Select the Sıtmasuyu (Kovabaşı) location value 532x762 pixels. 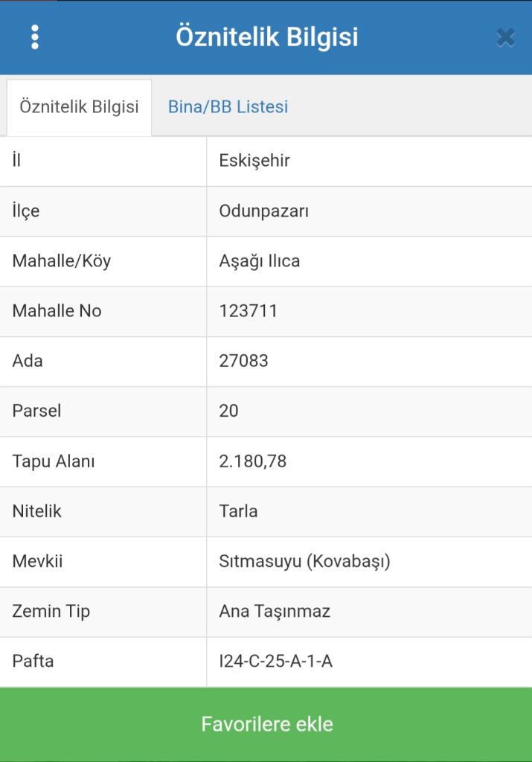click(x=304, y=561)
